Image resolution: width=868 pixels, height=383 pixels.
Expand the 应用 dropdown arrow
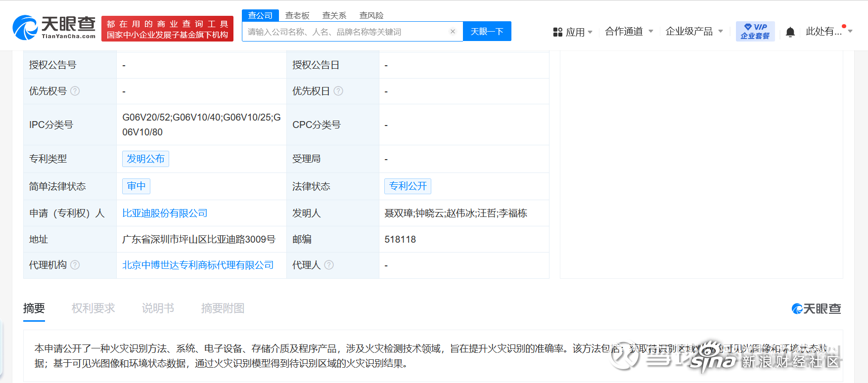[x=590, y=32]
